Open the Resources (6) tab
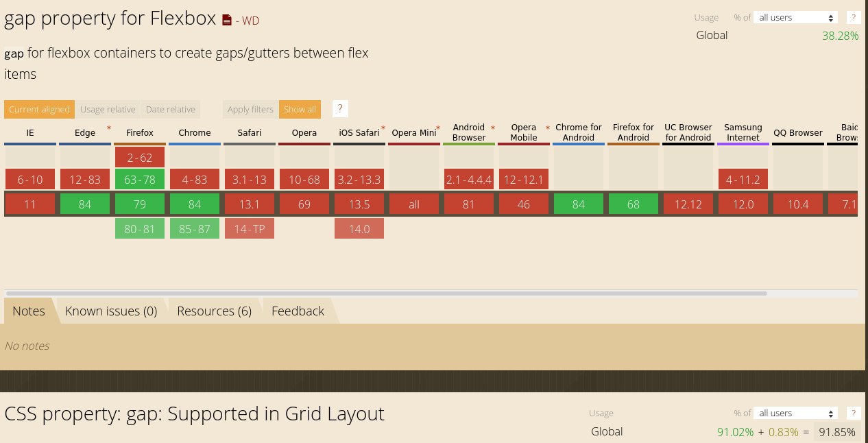Viewport: 868px width, 443px height. [x=214, y=311]
